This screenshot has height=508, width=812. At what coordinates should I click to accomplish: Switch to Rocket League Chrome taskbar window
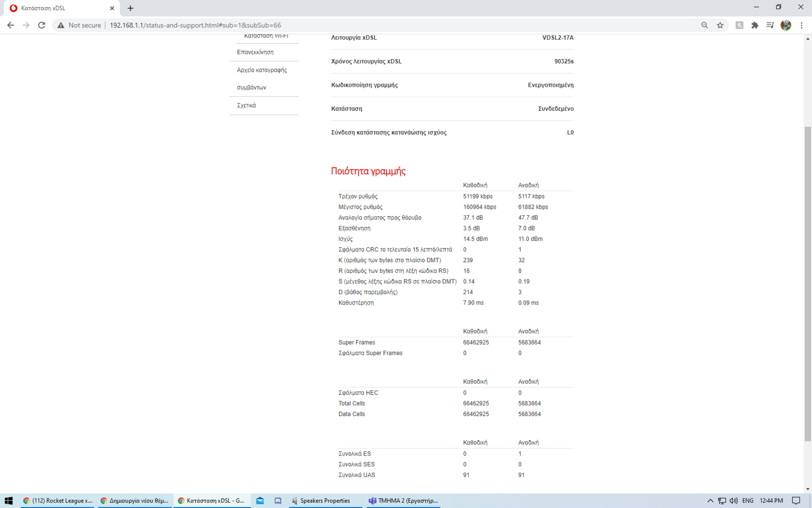click(x=57, y=500)
